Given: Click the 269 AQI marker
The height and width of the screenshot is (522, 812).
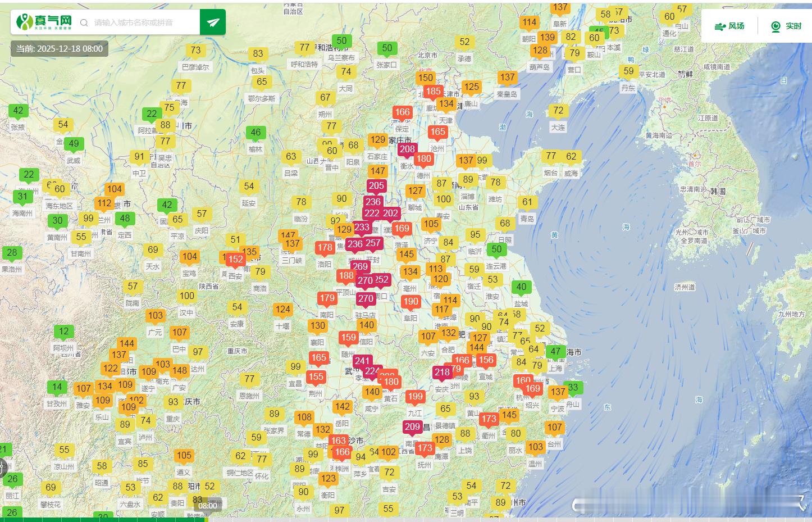Looking at the screenshot, I should coord(360,268).
